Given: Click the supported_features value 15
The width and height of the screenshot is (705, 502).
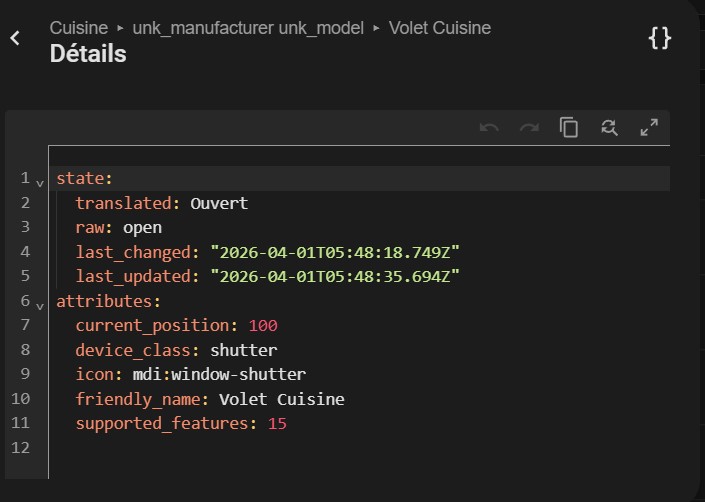Looking at the screenshot, I should click(277, 423).
